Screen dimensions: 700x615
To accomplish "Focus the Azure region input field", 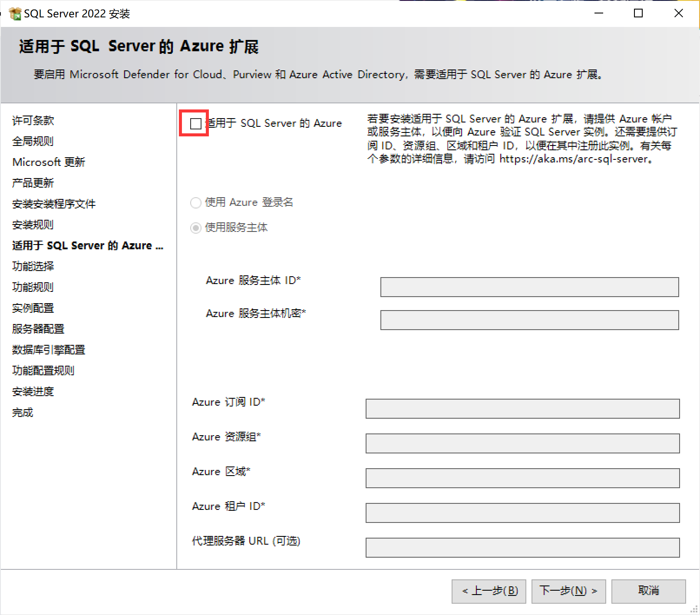I will tap(522, 478).
